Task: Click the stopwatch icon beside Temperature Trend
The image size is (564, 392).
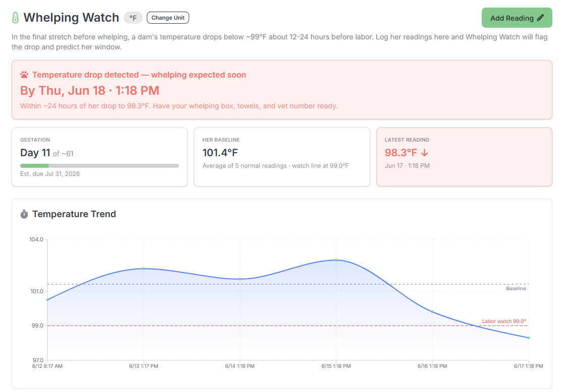Action: [x=24, y=214]
